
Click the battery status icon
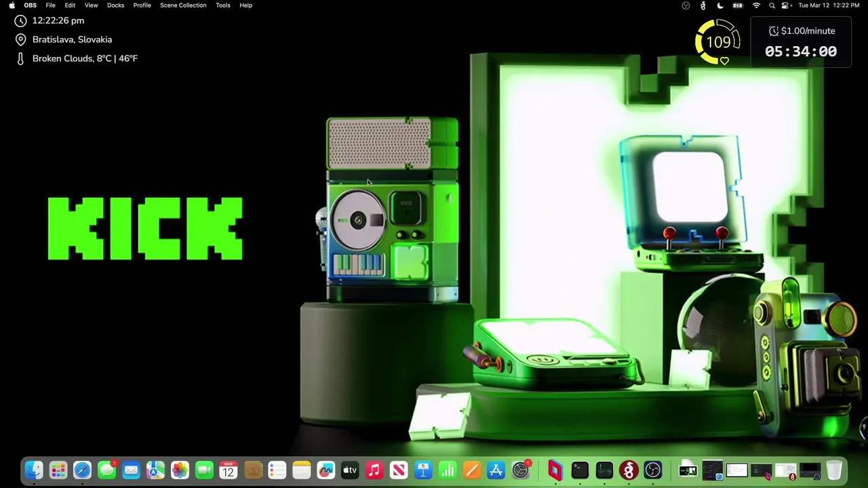point(738,5)
